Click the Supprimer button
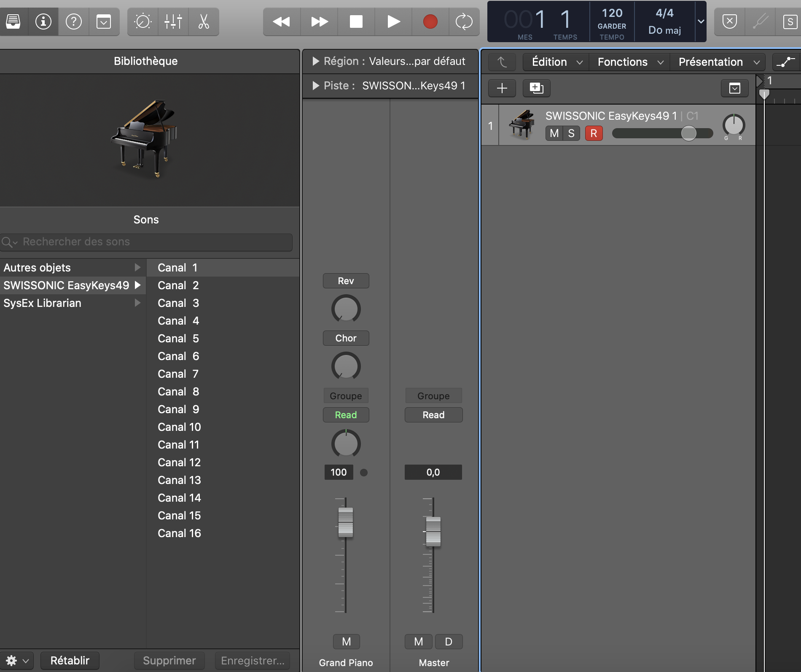 [x=169, y=661]
